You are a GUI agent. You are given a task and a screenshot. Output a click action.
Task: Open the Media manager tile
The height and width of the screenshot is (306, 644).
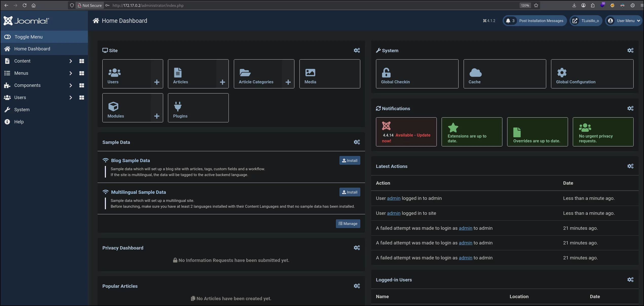[330, 74]
